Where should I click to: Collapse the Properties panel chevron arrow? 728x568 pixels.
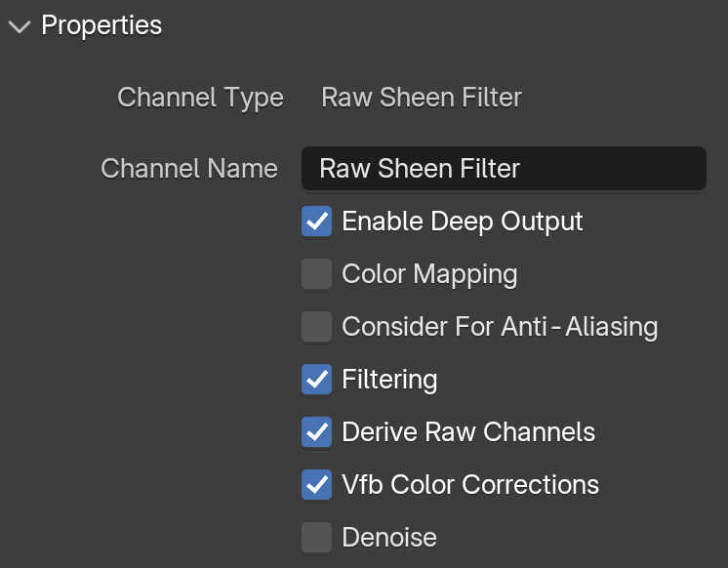[20, 26]
